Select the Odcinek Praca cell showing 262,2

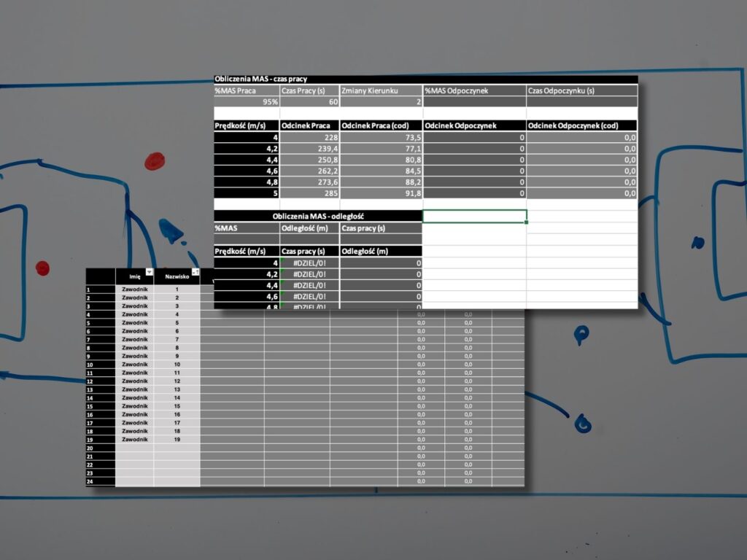309,171
